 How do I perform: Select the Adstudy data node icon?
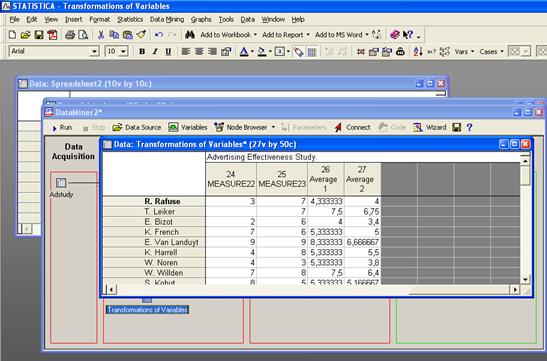pyautogui.click(x=61, y=182)
